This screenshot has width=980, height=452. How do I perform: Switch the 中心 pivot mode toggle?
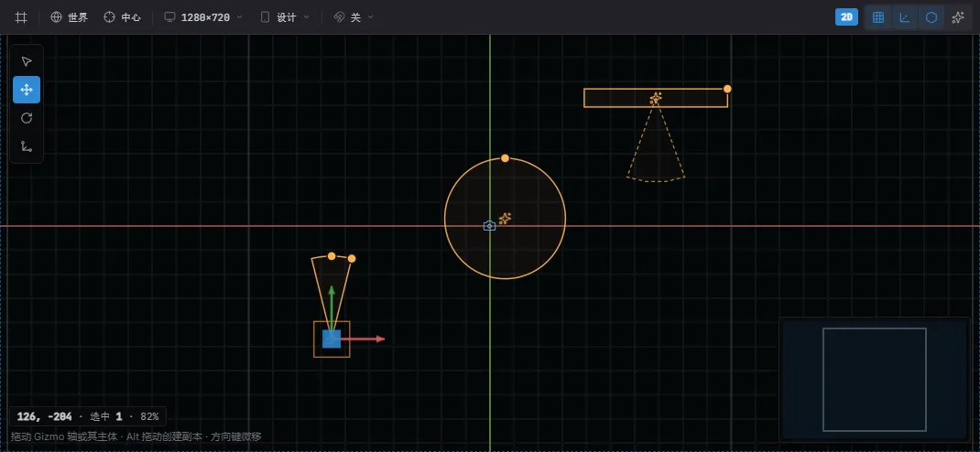[123, 17]
